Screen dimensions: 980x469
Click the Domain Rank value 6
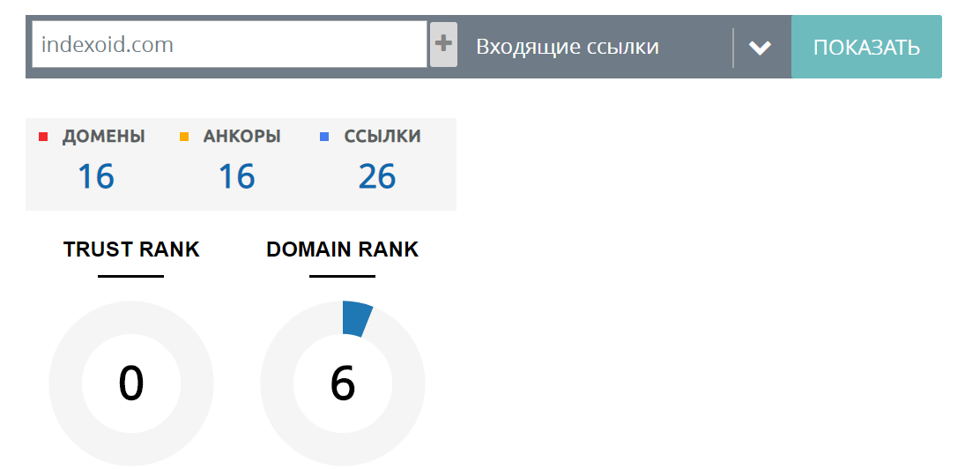point(343,383)
